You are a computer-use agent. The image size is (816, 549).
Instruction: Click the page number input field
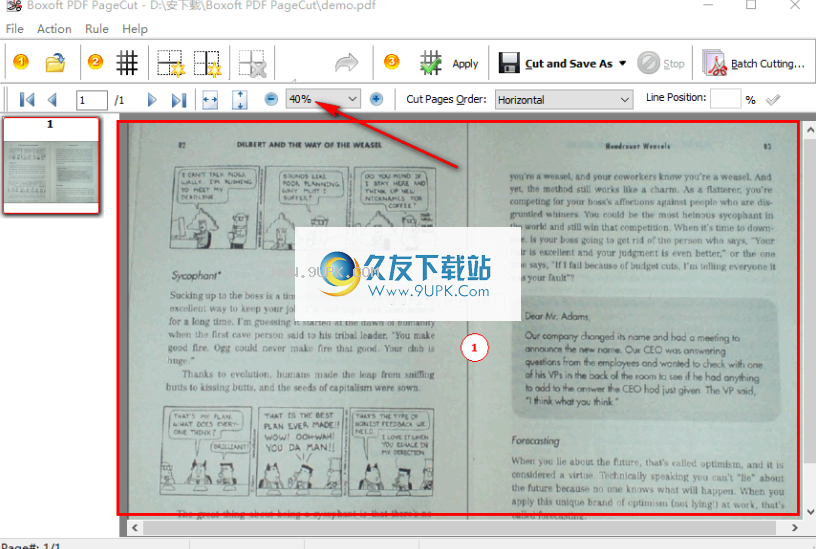click(x=92, y=100)
